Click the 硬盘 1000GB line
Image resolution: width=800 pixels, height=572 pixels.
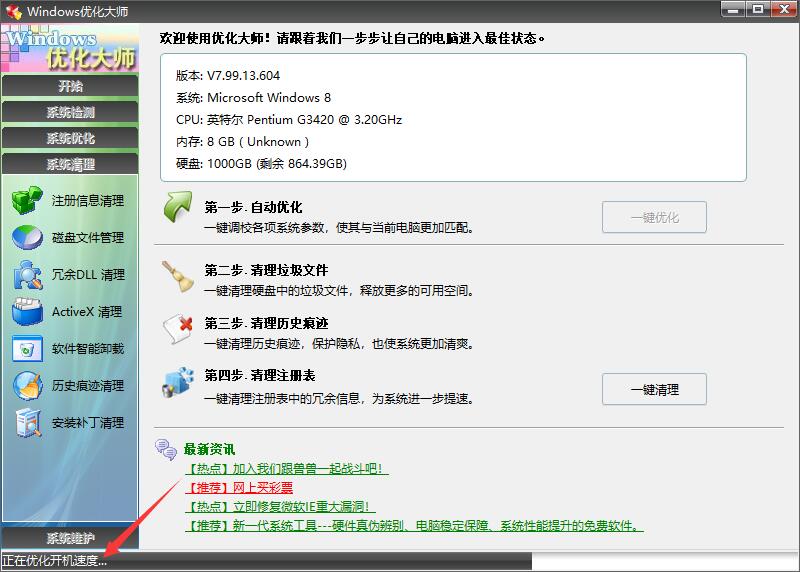tap(261, 163)
